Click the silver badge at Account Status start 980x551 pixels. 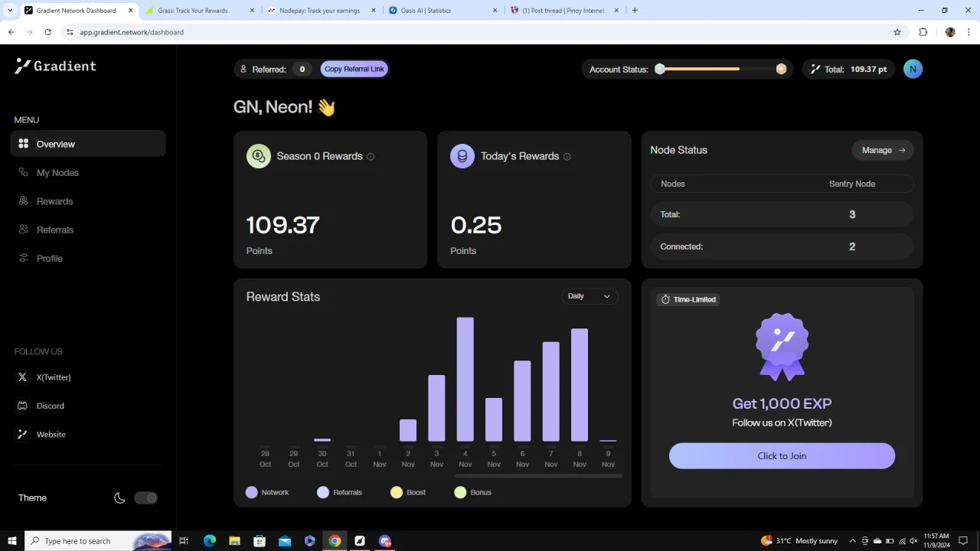pyautogui.click(x=660, y=69)
